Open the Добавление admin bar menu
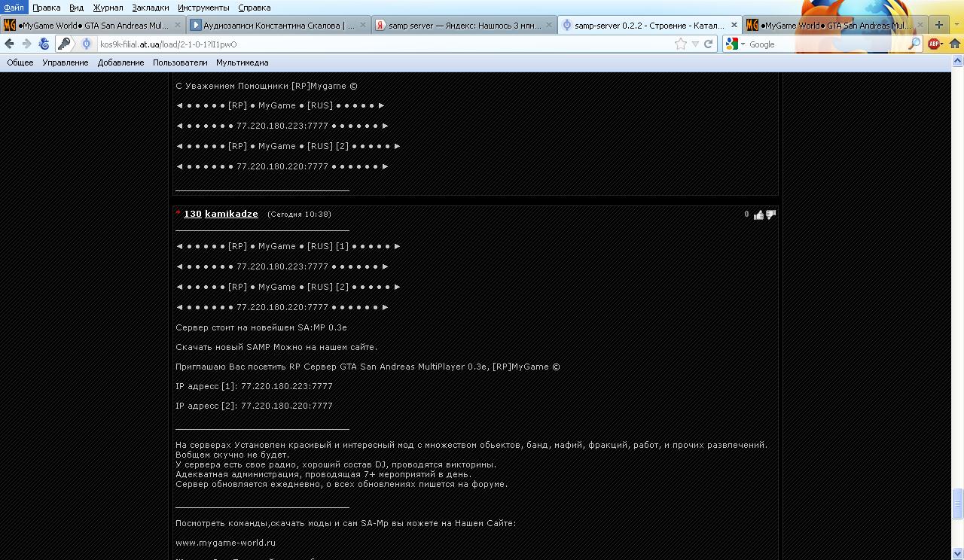 coord(120,62)
